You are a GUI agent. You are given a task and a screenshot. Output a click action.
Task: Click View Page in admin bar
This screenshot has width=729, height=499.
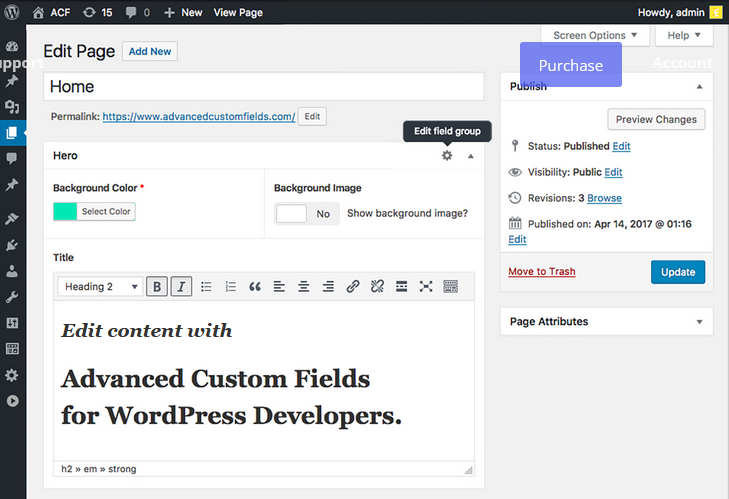click(x=238, y=13)
